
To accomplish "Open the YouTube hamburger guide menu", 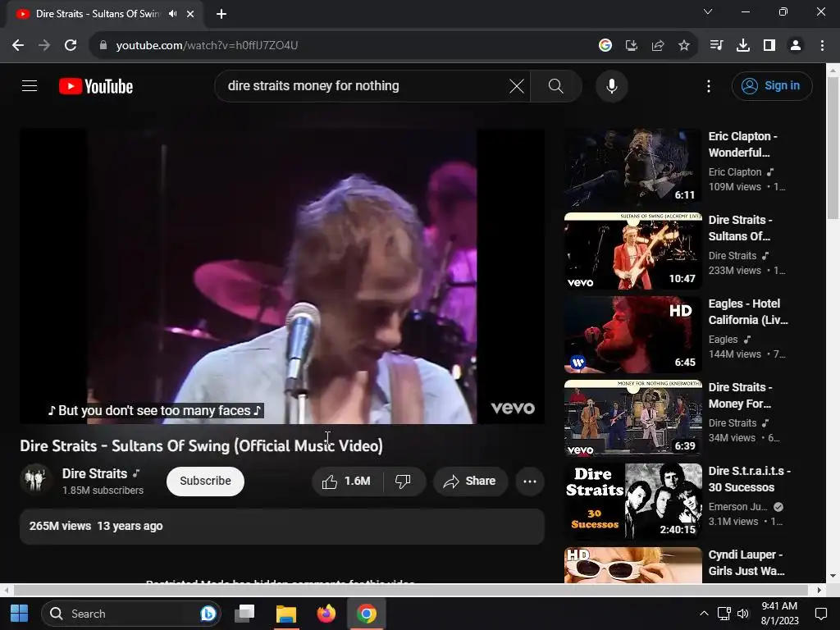I will (30, 85).
